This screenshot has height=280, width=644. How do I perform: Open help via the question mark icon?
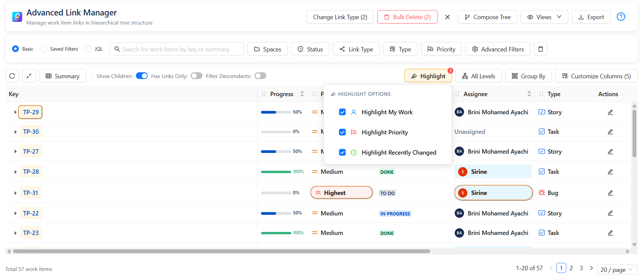(x=620, y=17)
